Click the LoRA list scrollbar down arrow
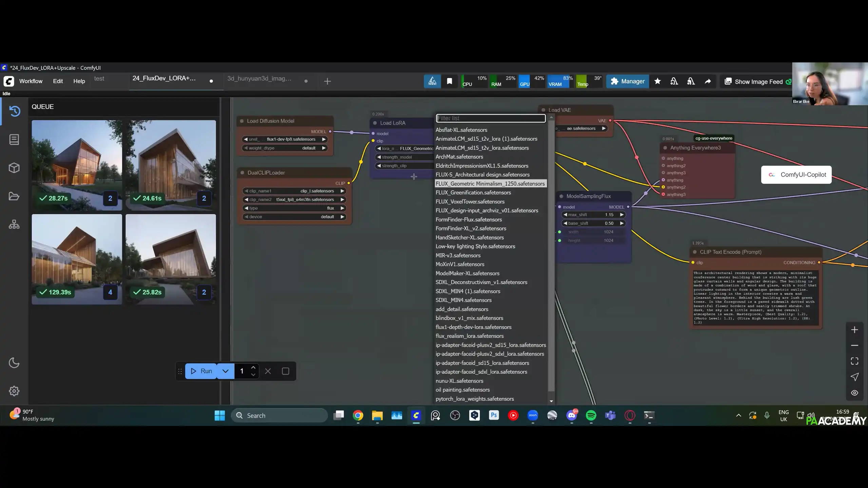 pyautogui.click(x=551, y=402)
